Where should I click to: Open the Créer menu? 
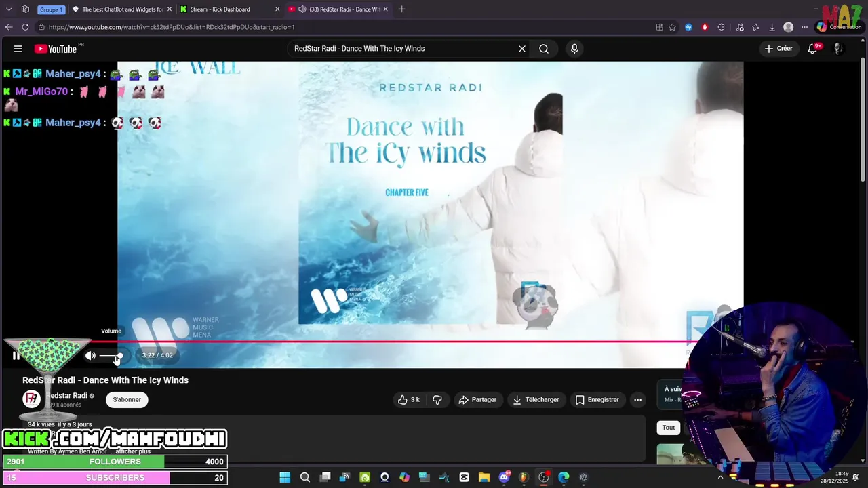point(778,49)
